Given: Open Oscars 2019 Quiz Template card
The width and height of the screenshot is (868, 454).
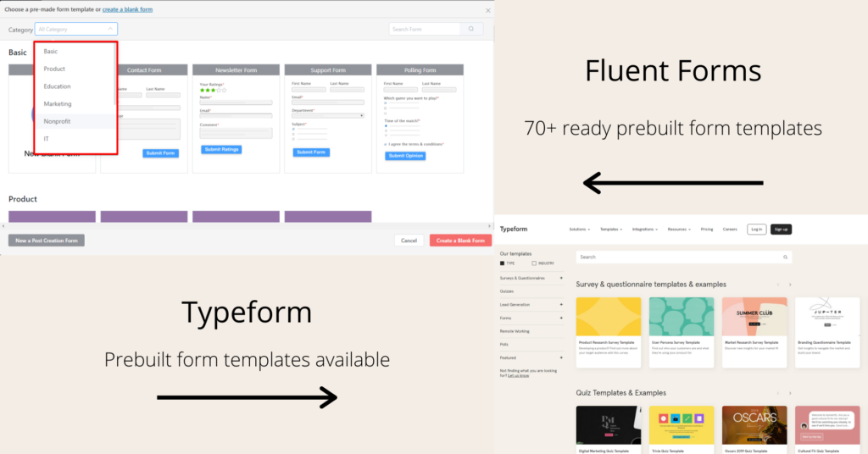Looking at the screenshot, I should coord(754,429).
